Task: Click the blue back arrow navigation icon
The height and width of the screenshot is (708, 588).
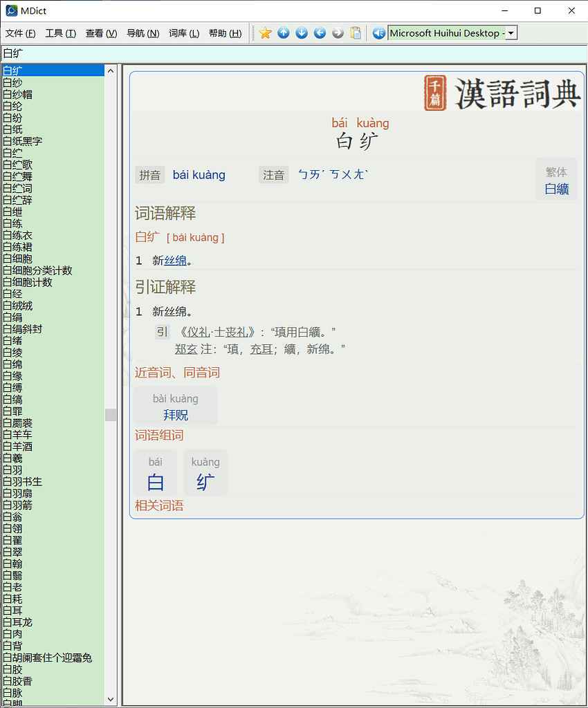Action: coord(319,32)
